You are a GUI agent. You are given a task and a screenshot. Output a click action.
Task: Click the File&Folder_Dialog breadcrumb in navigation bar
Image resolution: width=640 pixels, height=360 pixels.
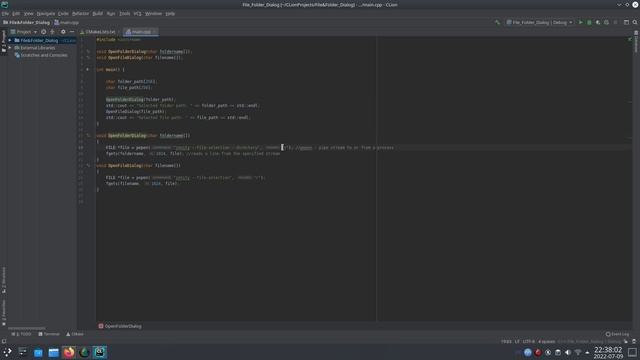point(27,22)
